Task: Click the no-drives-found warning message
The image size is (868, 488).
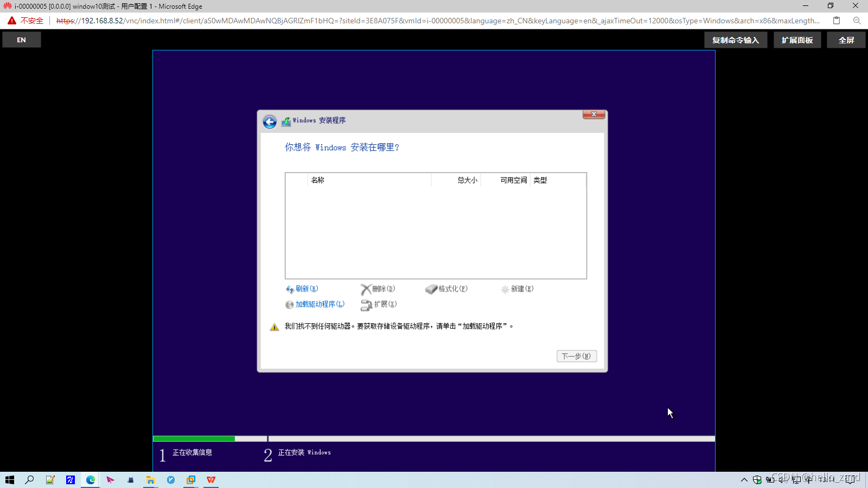Action: 399,326
